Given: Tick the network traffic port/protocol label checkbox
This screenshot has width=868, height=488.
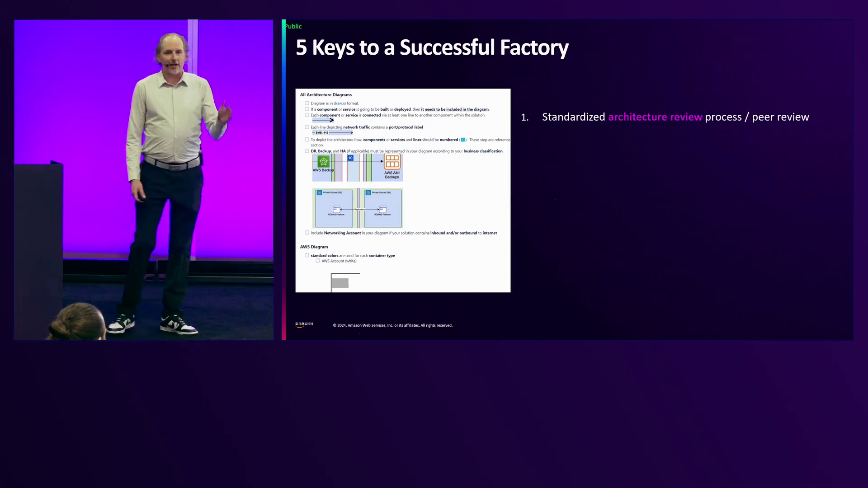Looking at the screenshot, I should coord(307,127).
